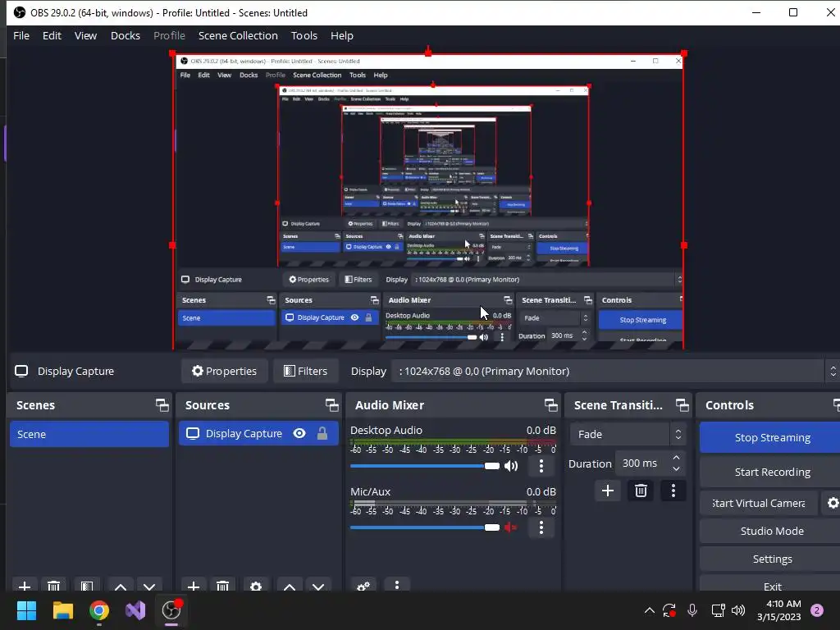
Task: Open File Explorer from taskbar
Action: [x=62, y=610]
